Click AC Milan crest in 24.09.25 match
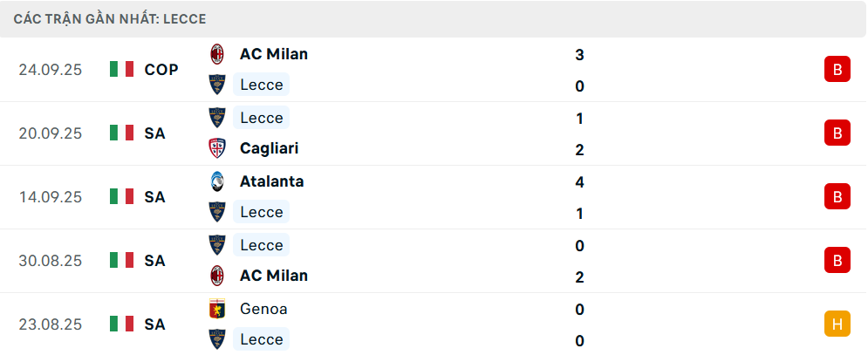868x355 pixels. [x=217, y=54]
